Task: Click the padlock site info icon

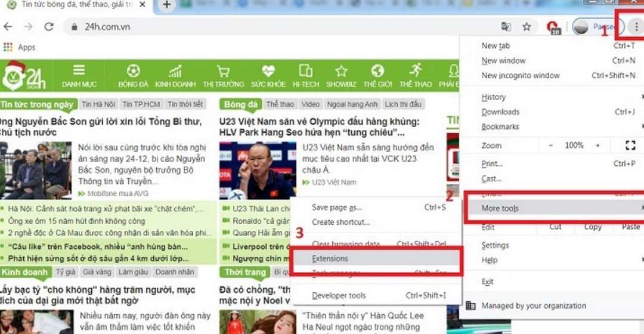Action: coord(75,27)
